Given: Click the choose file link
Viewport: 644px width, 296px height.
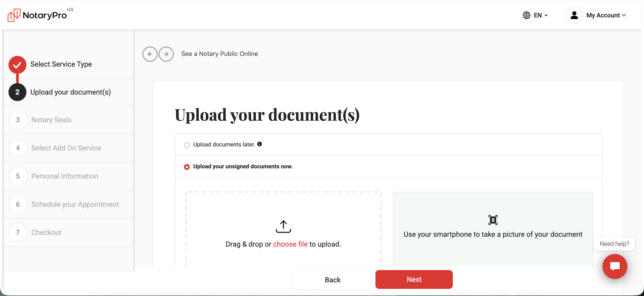Looking at the screenshot, I should tap(290, 244).
